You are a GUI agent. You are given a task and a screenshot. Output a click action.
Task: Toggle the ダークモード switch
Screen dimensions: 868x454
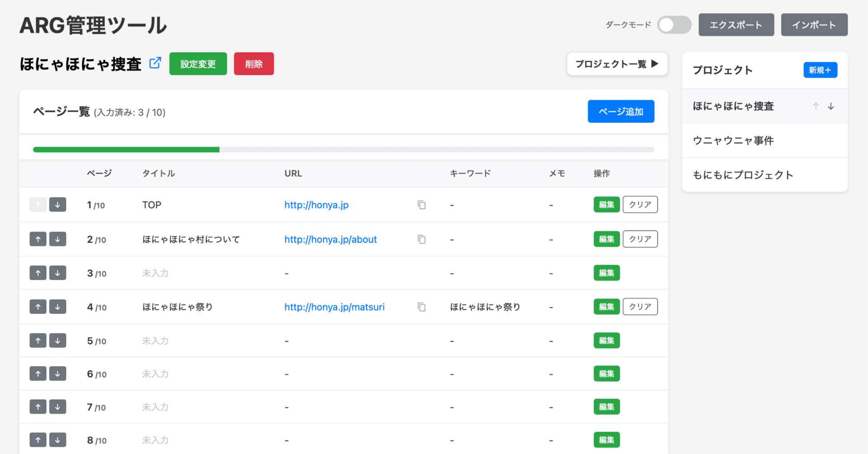[675, 25]
